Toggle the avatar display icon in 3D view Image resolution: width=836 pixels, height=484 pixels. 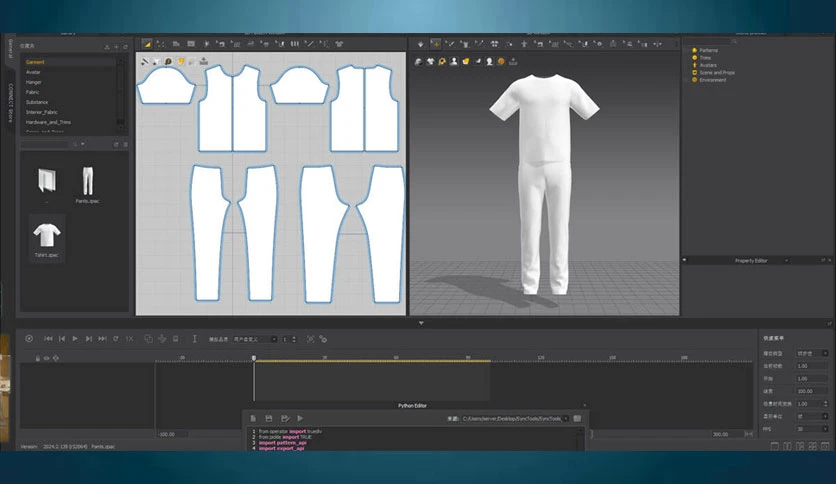[x=454, y=62]
